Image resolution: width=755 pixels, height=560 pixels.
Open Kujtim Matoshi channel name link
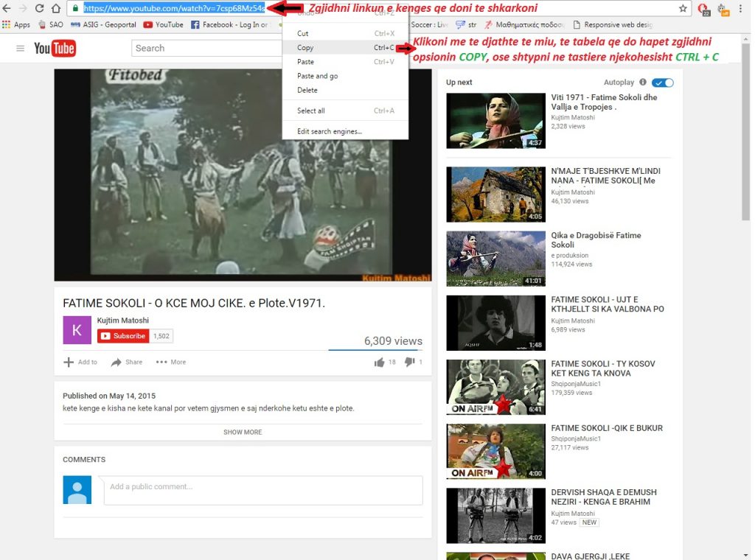(x=123, y=321)
